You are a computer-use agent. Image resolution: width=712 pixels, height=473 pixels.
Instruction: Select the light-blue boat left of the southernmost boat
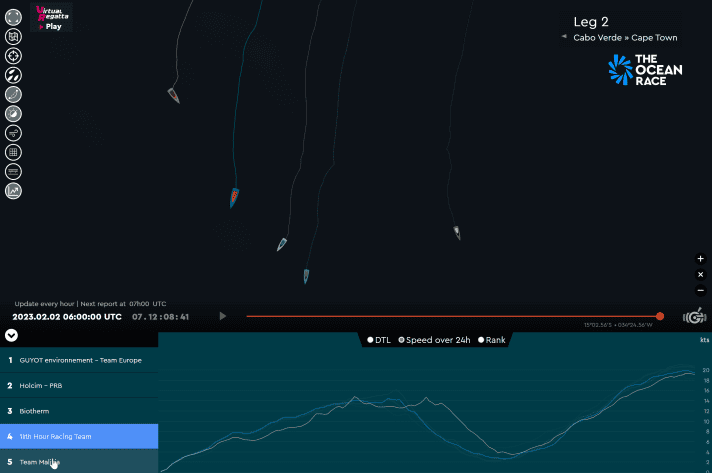click(282, 244)
